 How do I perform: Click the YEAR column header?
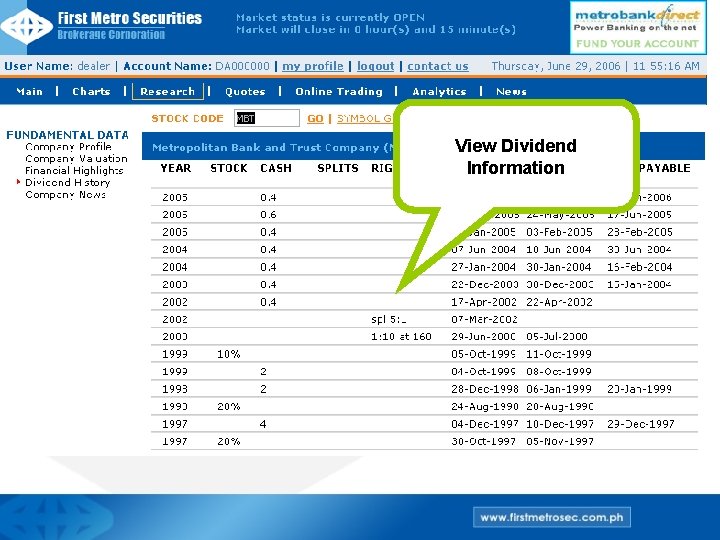tap(176, 168)
